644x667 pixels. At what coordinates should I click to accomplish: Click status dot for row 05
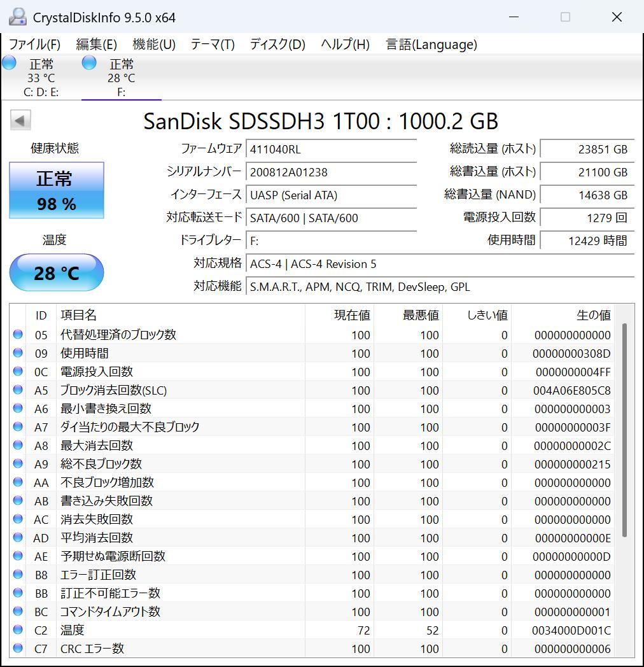pos(18,334)
